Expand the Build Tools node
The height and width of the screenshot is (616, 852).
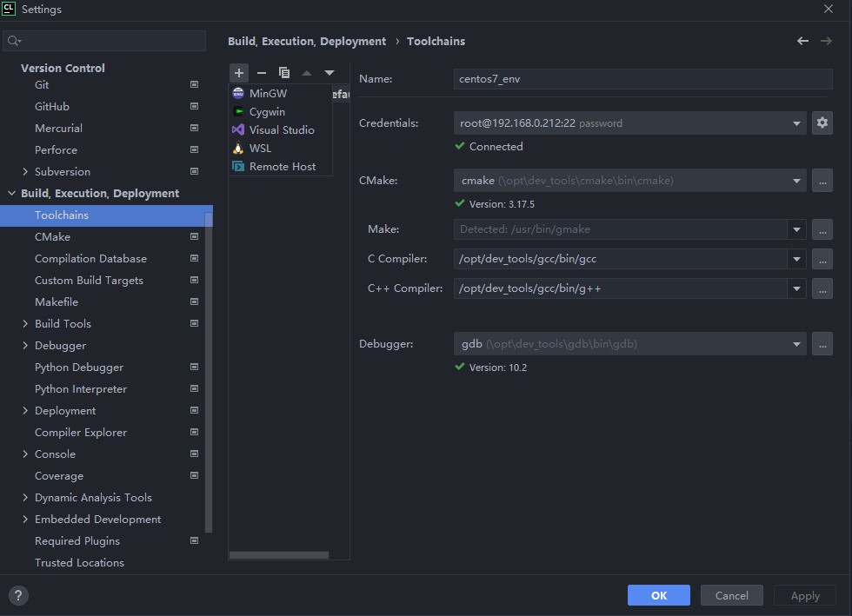[x=25, y=324]
